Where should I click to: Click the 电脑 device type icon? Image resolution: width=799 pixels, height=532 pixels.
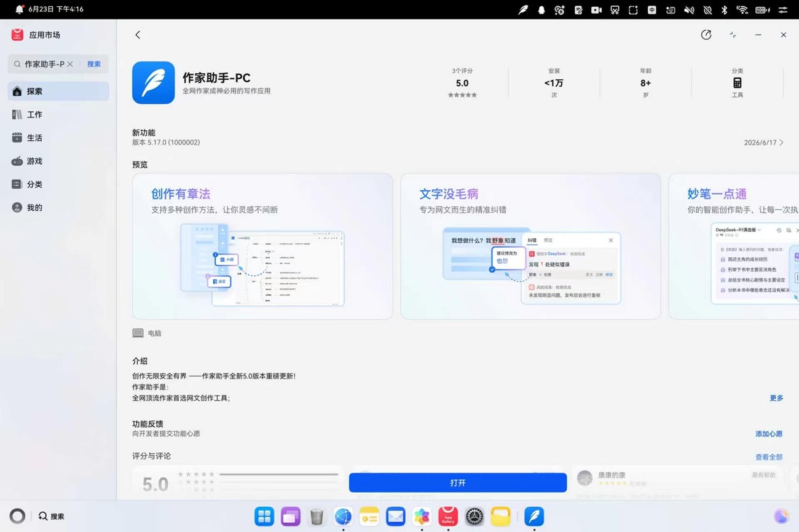tap(138, 333)
